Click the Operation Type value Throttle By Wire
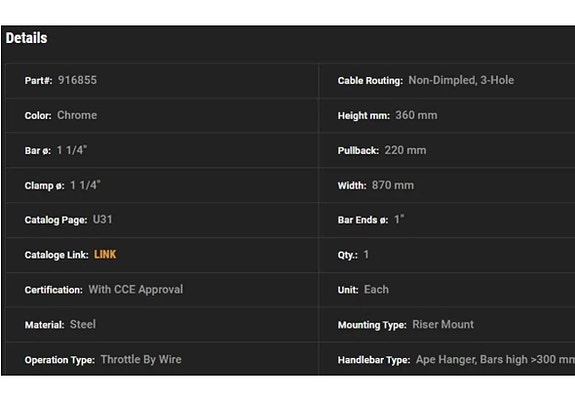 (141, 359)
